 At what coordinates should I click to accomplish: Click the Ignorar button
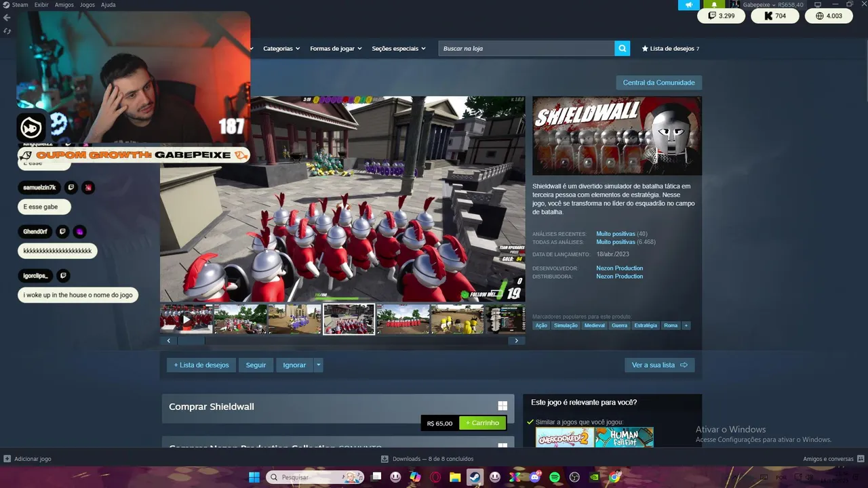[x=294, y=365]
